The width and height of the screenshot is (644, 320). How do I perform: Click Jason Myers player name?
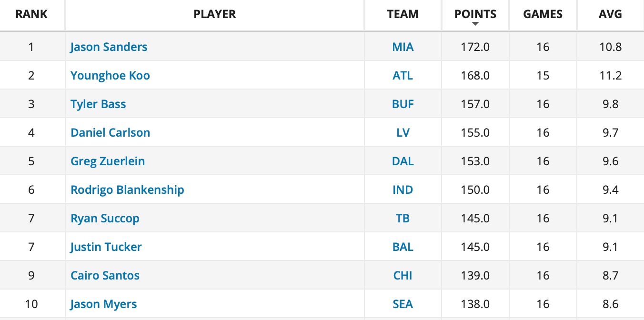(x=103, y=304)
